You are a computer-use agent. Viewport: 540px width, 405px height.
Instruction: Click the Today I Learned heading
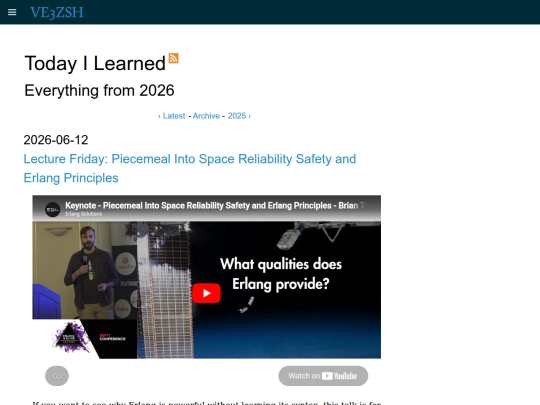tap(95, 63)
